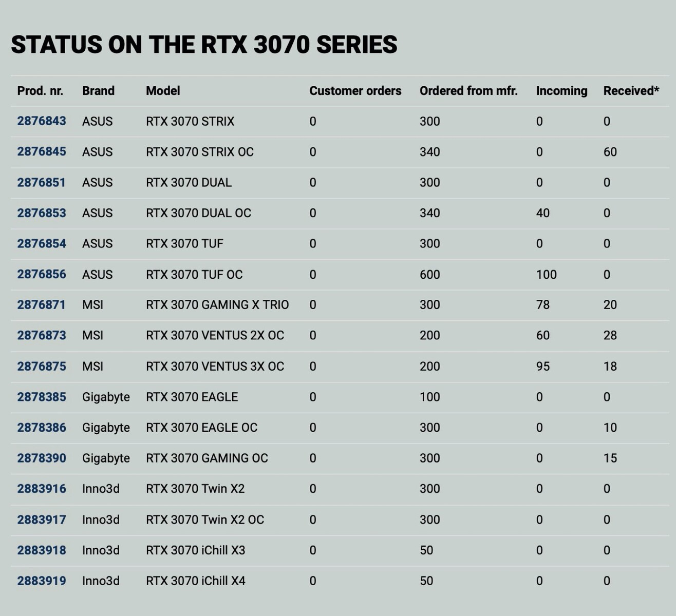Open MSI product link 2876871

pyautogui.click(x=42, y=305)
